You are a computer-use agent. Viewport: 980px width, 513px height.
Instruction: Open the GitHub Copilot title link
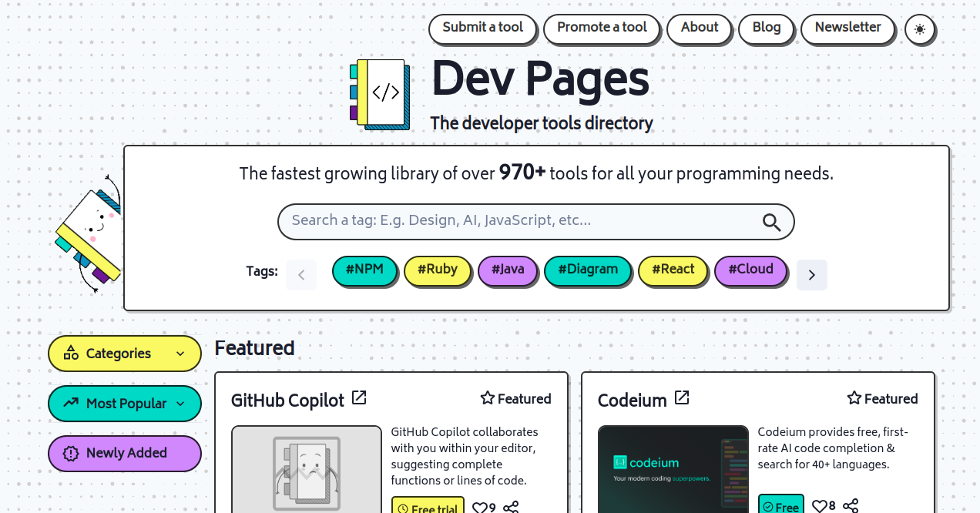click(287, 401)
